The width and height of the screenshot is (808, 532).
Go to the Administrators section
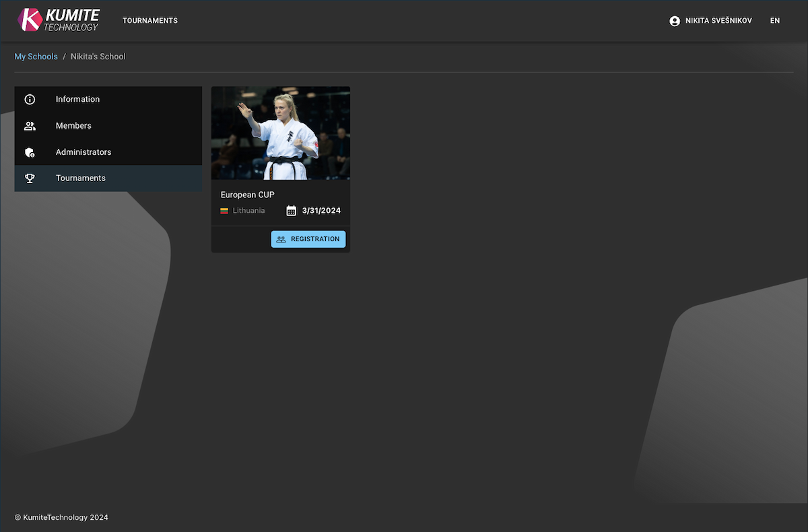tap(83, 152)
